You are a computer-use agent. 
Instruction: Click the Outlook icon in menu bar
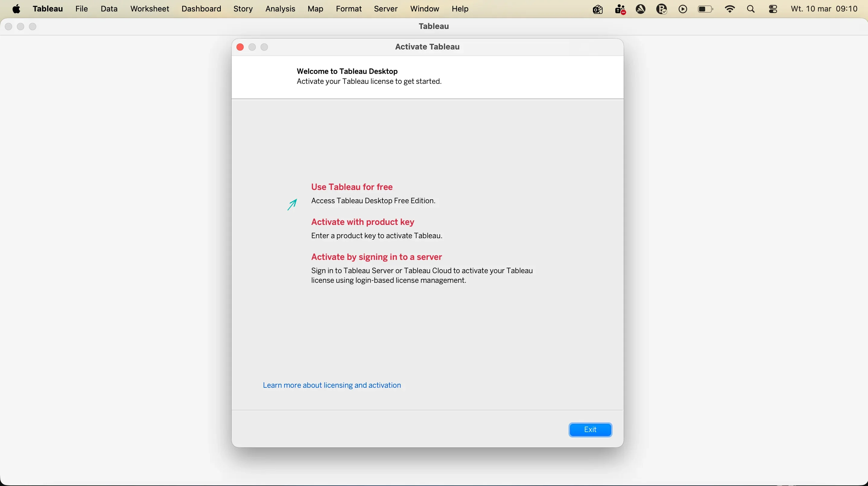point(597,9)
